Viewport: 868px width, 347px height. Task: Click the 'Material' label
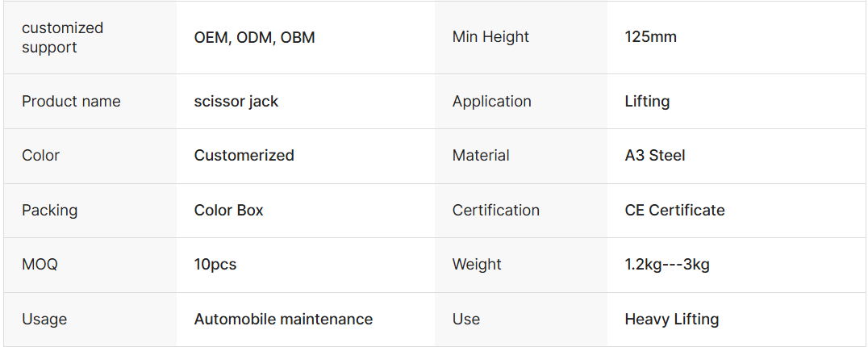[x=481, y=156]
